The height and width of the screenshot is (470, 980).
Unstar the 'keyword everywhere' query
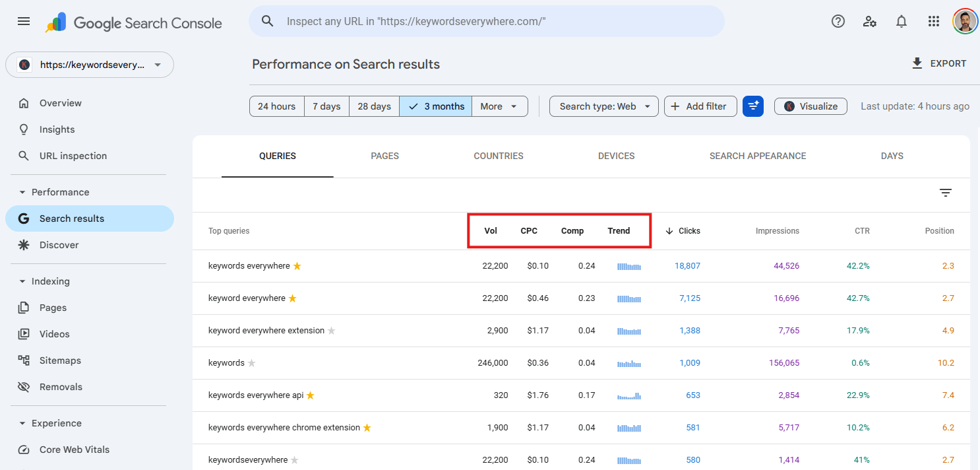click(x=292, y=298)
